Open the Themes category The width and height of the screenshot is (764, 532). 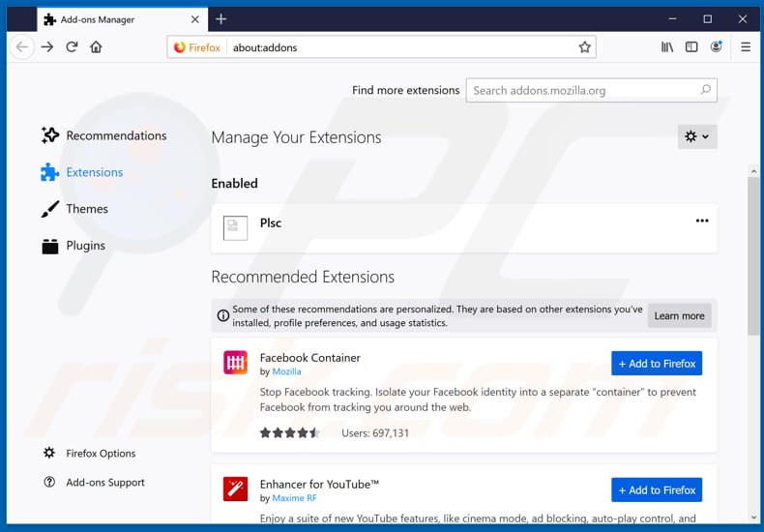[74, 209]
